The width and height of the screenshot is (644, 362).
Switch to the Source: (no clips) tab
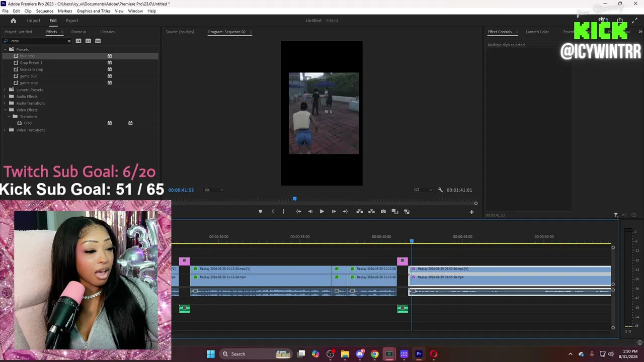pyautogui.click(x=180, y=32)
